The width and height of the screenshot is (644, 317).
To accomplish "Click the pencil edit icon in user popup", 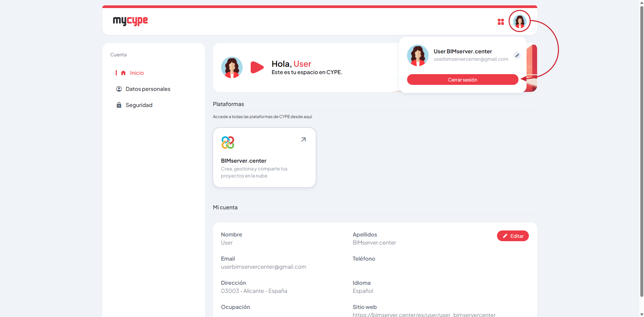I will coord(517,55).
